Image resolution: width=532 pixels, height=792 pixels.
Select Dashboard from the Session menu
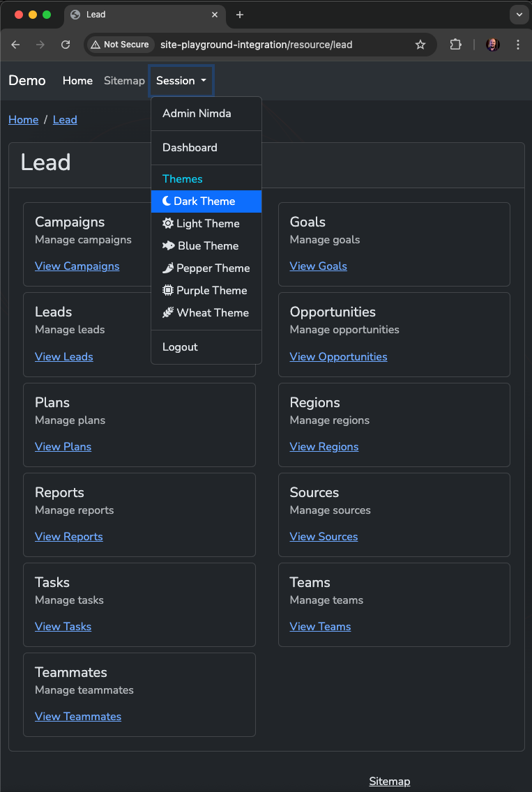pyautogui.click(x=190, y=148)
